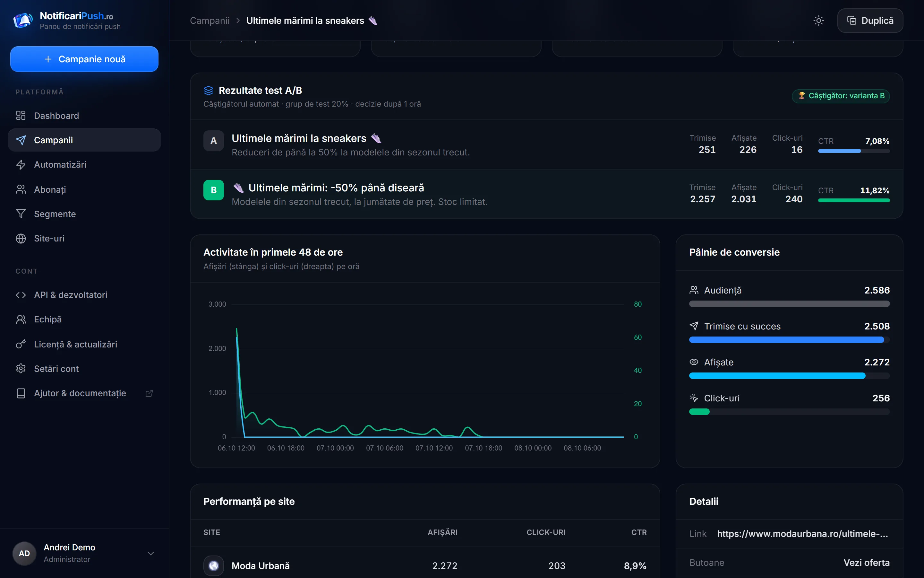Click the variant A CTR progress bar
The height and width of the screenshot is (578, 924).
coord(854,151)
